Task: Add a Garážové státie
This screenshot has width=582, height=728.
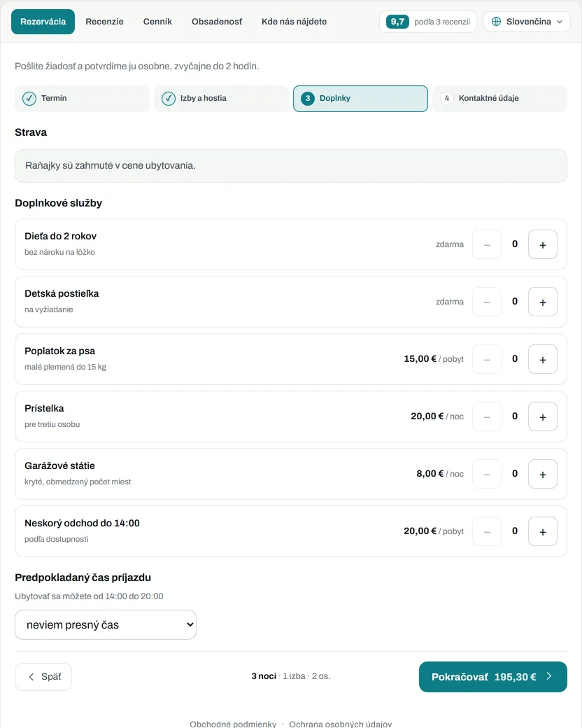Action: point(543,474)
